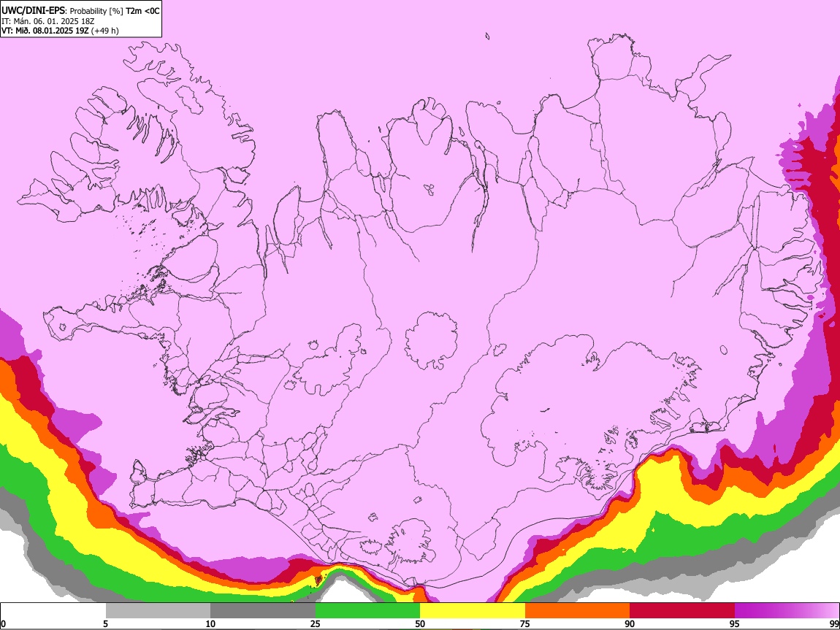Screen dimensions: 840x630
Task: Click the 'UWC/DINI-EPS' title text
Action: tap(32, 11)
